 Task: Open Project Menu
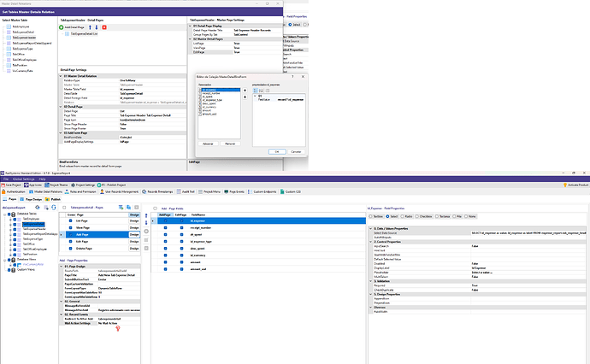pyautogui.click(x=209, y=191)
